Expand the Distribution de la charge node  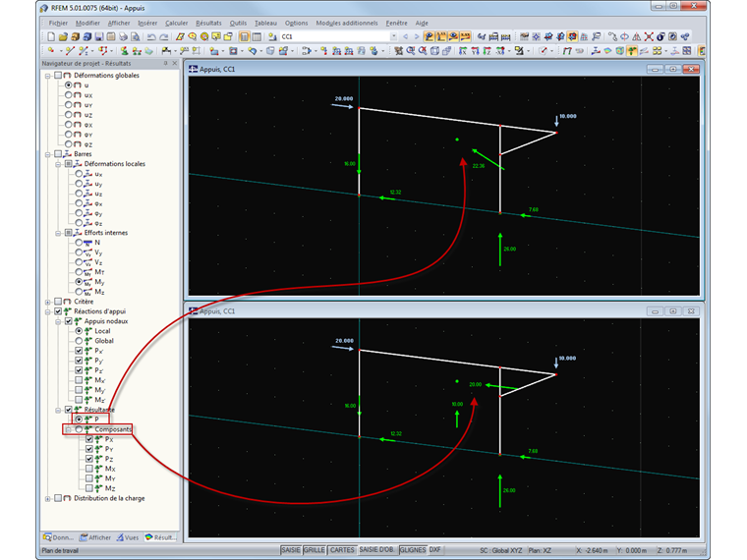47,498
